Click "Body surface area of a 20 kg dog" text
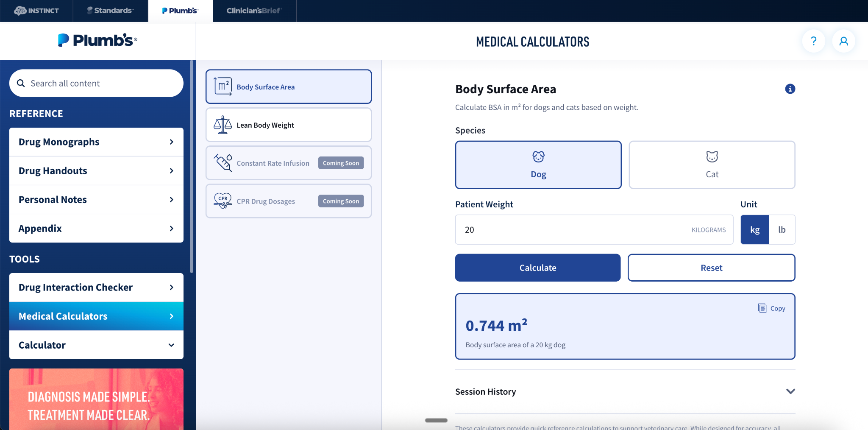Screen dimensions: 868x430 pos(515,345)
